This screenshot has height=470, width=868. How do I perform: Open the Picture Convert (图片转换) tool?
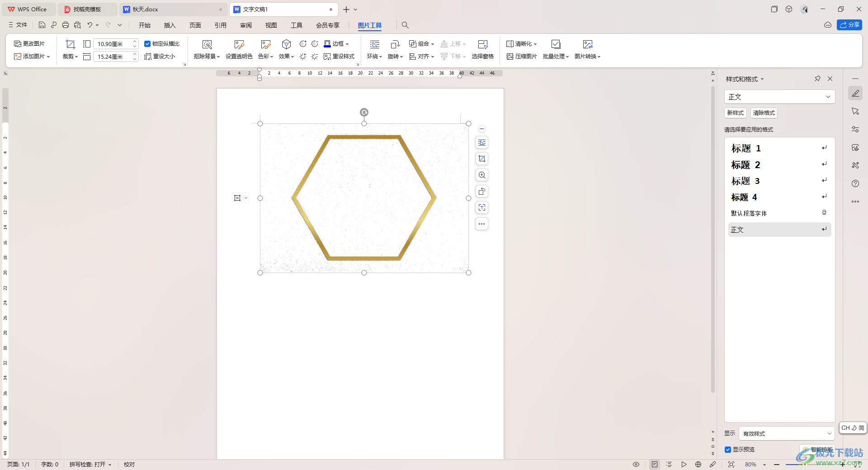pos(587,50)
